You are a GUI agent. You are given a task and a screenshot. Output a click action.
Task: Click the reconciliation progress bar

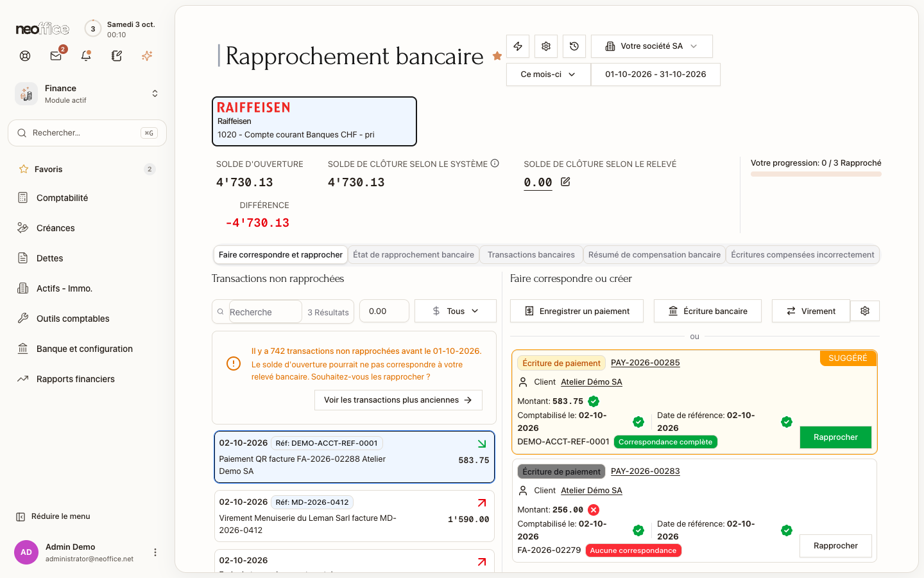tap(816, 174)
